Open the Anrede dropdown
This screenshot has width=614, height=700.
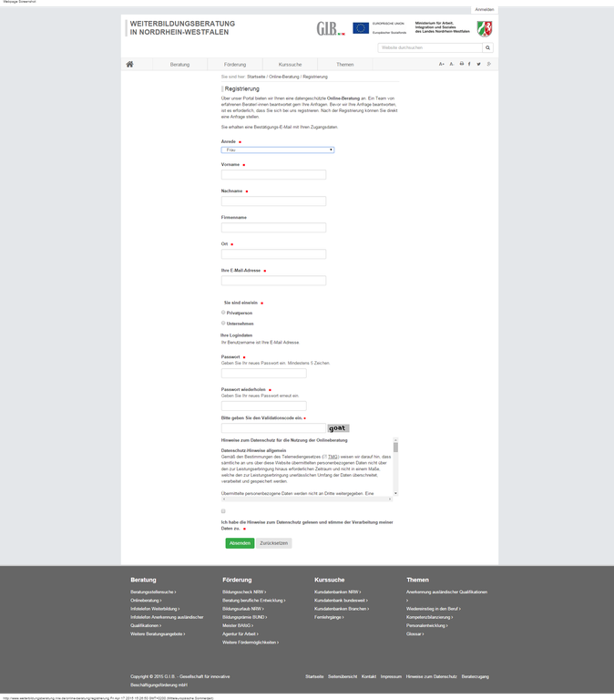tap(278, 150)
